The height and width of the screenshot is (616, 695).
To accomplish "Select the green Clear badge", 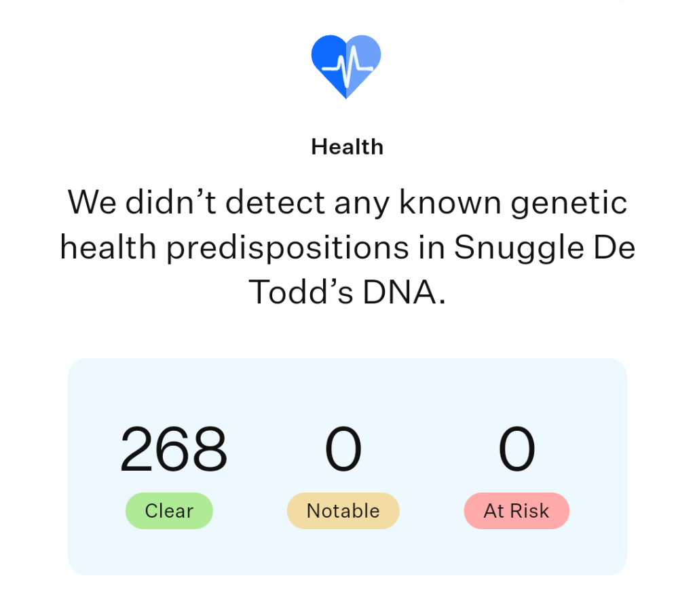I will (169, 511).
